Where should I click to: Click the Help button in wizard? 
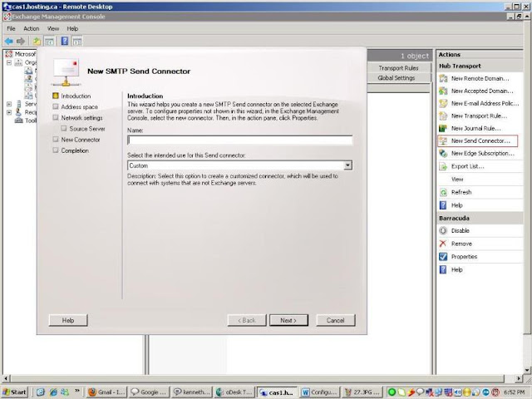click(68, 320)
